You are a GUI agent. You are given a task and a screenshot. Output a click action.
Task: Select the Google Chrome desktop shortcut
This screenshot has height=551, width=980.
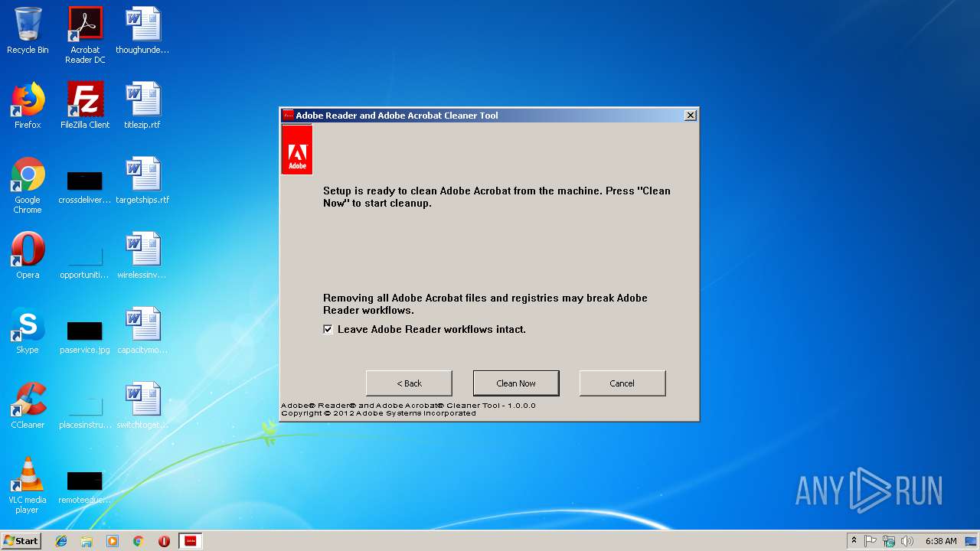point(28,186)
